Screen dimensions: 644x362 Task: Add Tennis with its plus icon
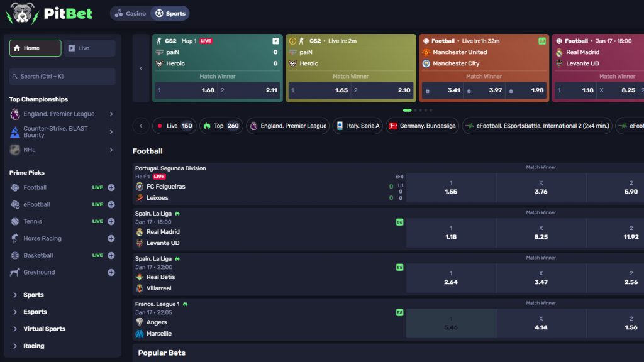coord(111,222)
